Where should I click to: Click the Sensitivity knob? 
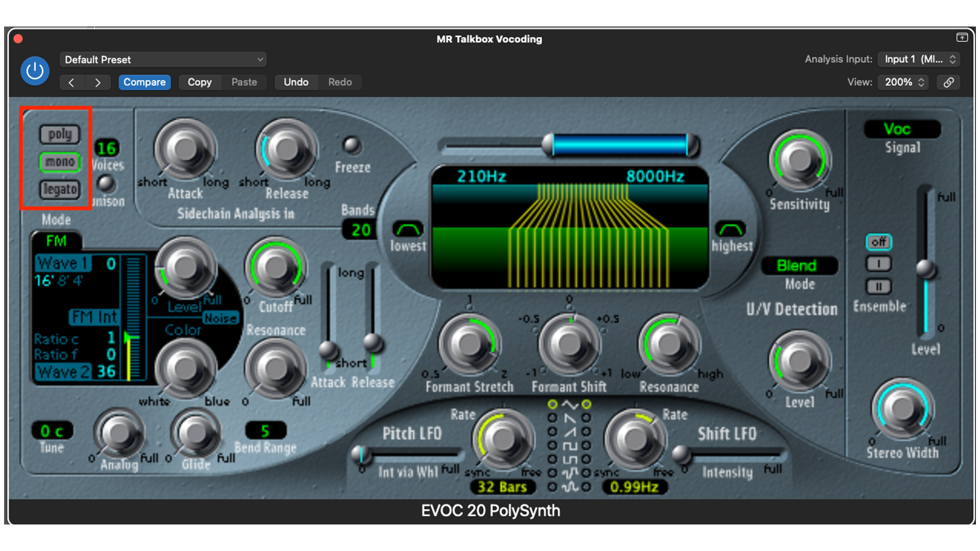coord(799,160)
